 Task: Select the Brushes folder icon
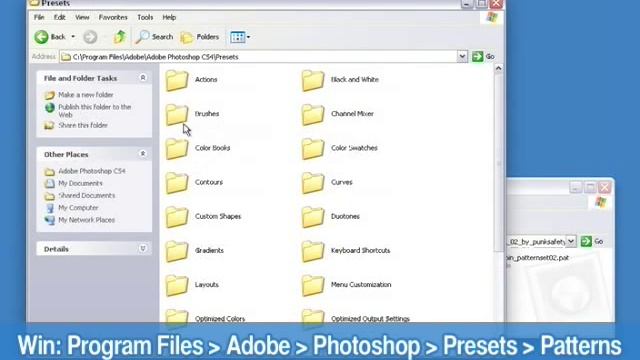177,114
